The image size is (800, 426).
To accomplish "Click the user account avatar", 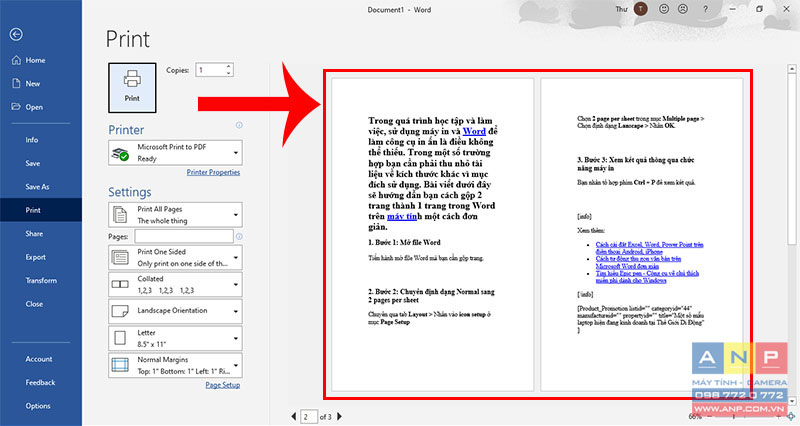I will tap(640, 9).
